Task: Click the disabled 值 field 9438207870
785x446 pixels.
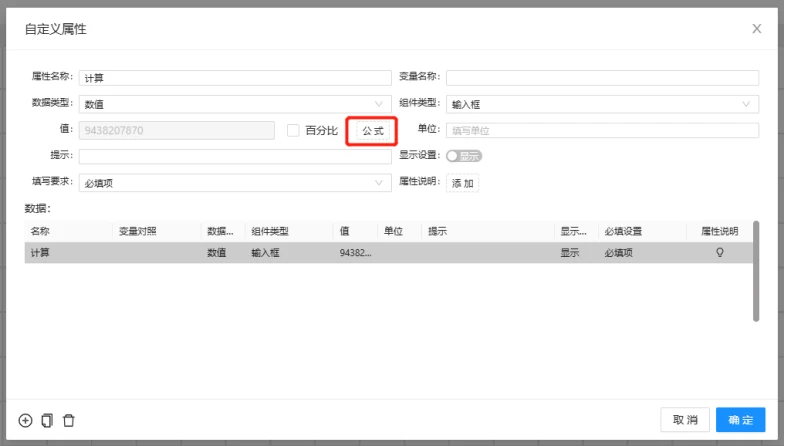Action: point(176,130)
